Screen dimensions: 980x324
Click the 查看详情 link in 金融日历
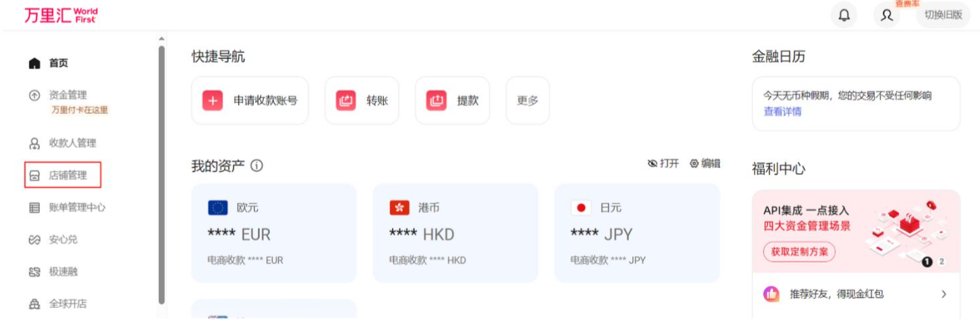point(782,111)
